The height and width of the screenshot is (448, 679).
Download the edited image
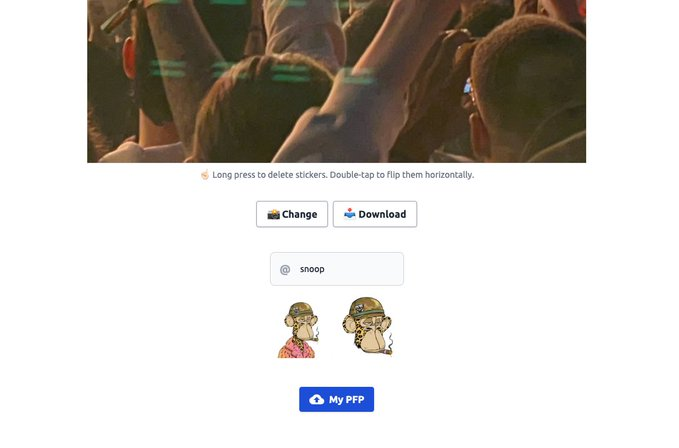[x=375, y=214]
